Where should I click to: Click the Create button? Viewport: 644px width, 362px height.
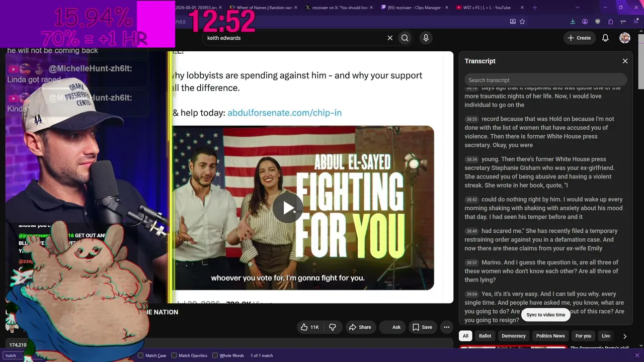[x=579, y=38]
